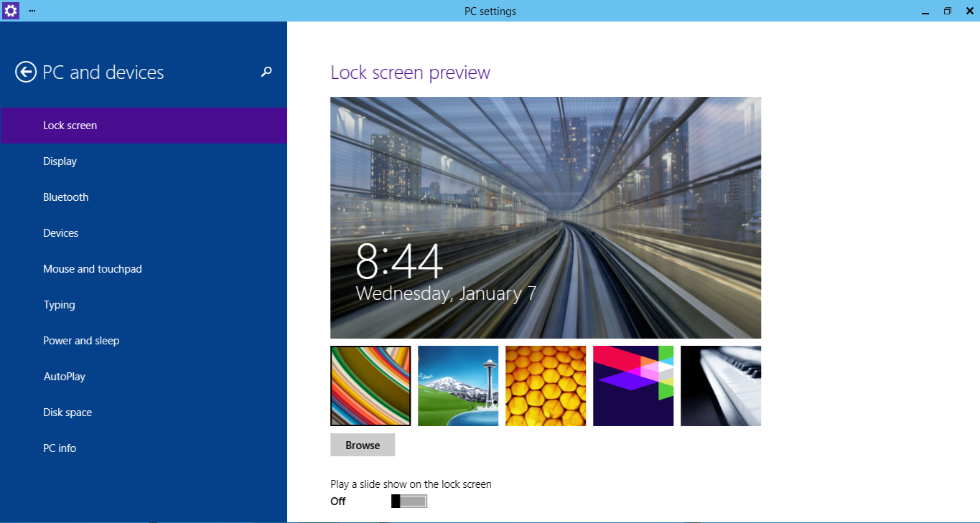The height and width of the screenshot is (523, 980).
Task: View PC info
Action: tap(60, 448)
